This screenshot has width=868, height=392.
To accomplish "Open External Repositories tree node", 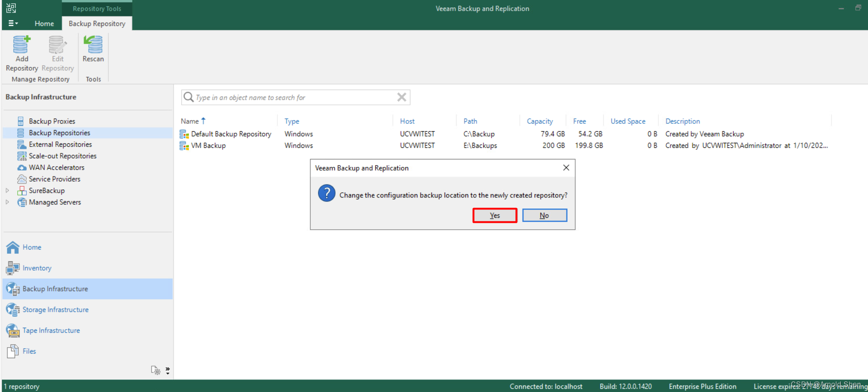I will coord(60,144).
